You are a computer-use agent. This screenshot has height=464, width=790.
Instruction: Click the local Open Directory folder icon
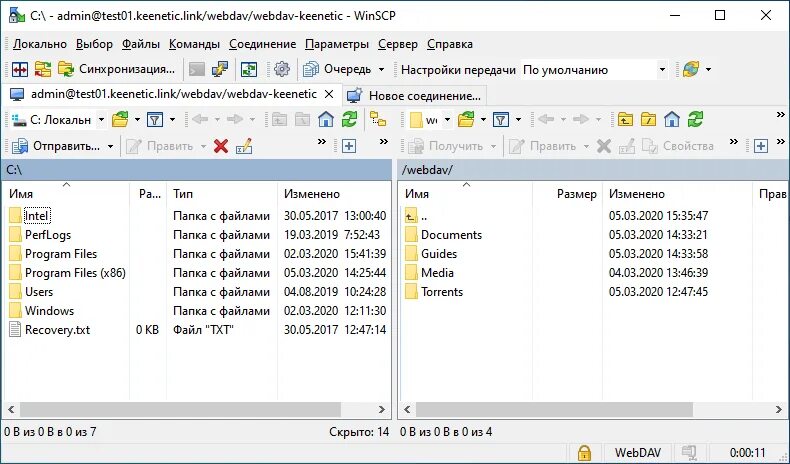120,119
